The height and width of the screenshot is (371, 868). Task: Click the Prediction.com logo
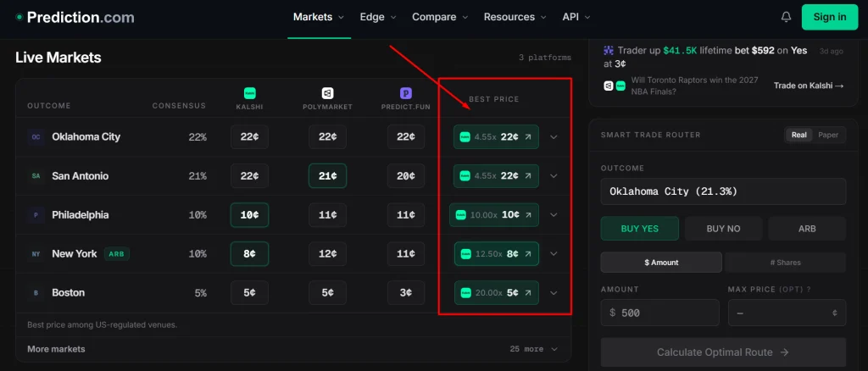[x=75, y=17]
